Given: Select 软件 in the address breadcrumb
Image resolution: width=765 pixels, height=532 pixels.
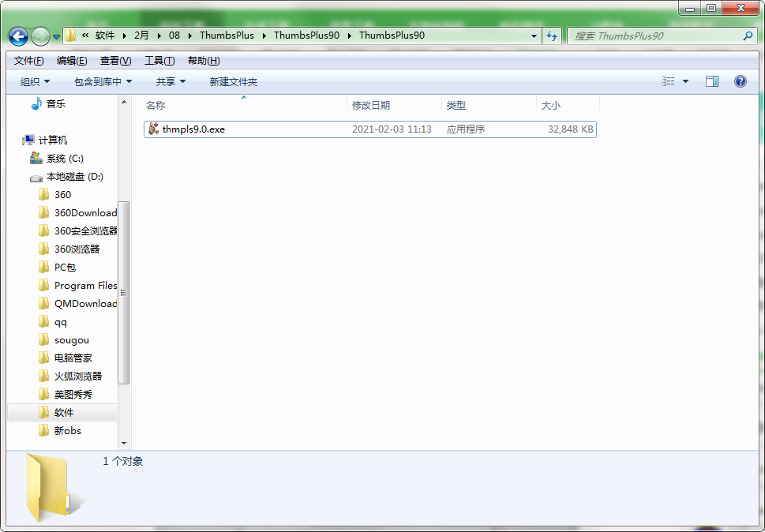Looking at the screenshot, I should click(105, 35).
